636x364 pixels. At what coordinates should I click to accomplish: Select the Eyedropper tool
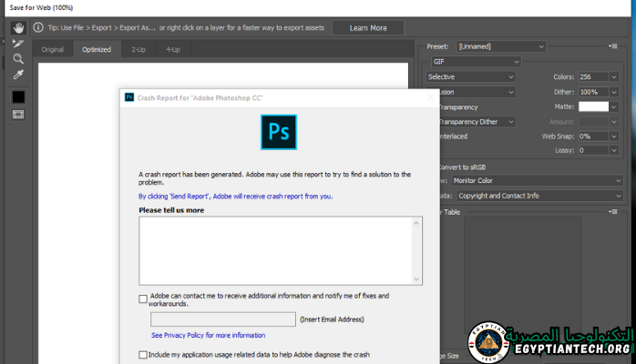coord(18,74)
